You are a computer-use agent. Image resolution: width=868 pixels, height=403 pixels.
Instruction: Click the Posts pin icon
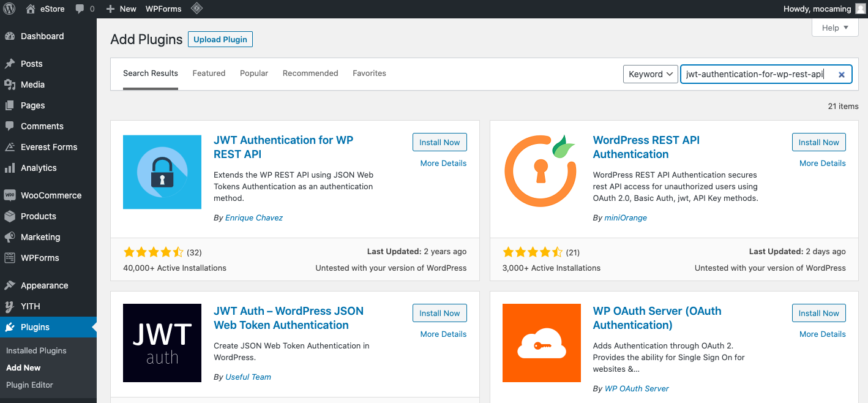click(10, 64)
